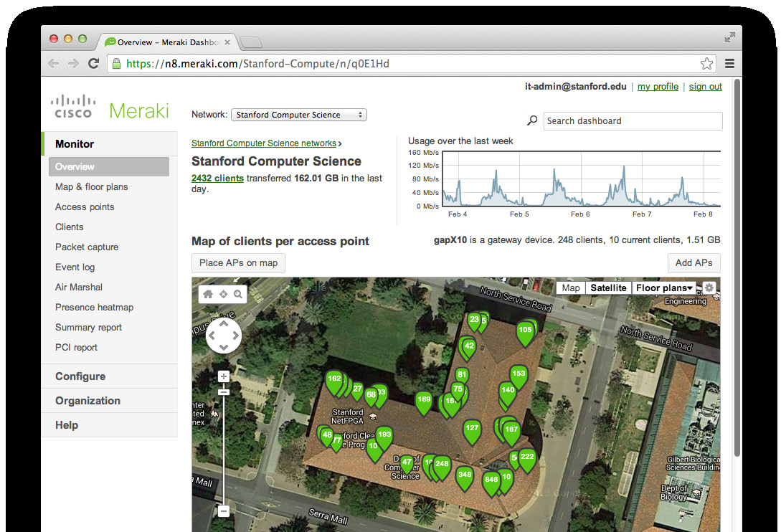The height and width of the screenshot is (532, 781).
Task: Click the my profile link
Action: [x=658, y=86]
